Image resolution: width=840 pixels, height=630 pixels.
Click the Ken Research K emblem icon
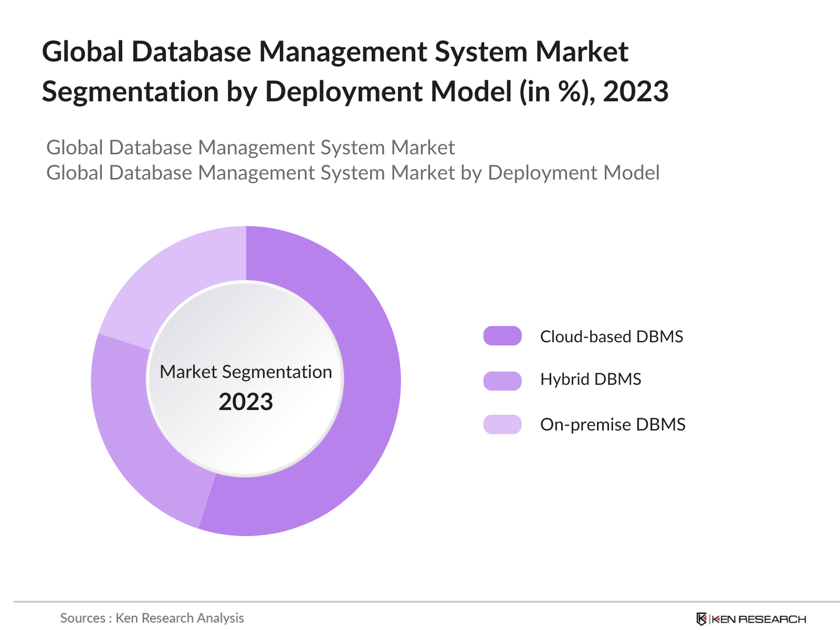(x=701, y=619)
